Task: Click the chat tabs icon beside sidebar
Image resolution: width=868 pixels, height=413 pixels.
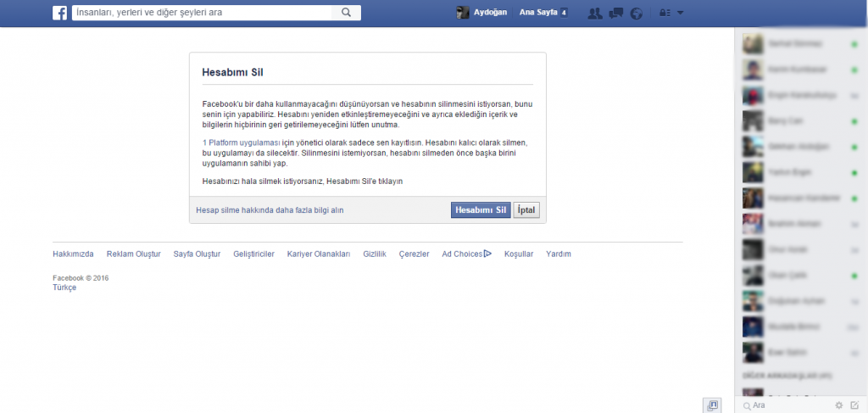Action: tap(712, 405)
